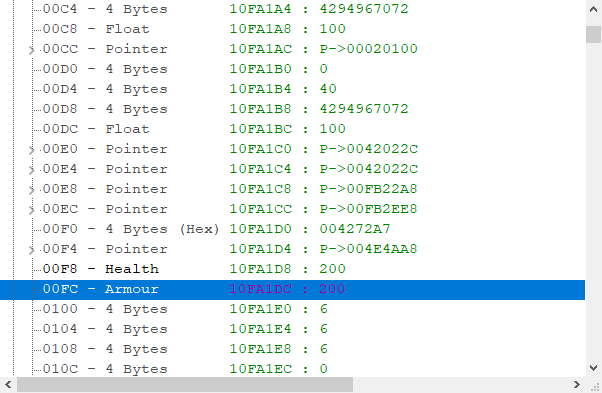602x393 pixels.
Task: Click the Health value 200
Action: tap(332, 269)
